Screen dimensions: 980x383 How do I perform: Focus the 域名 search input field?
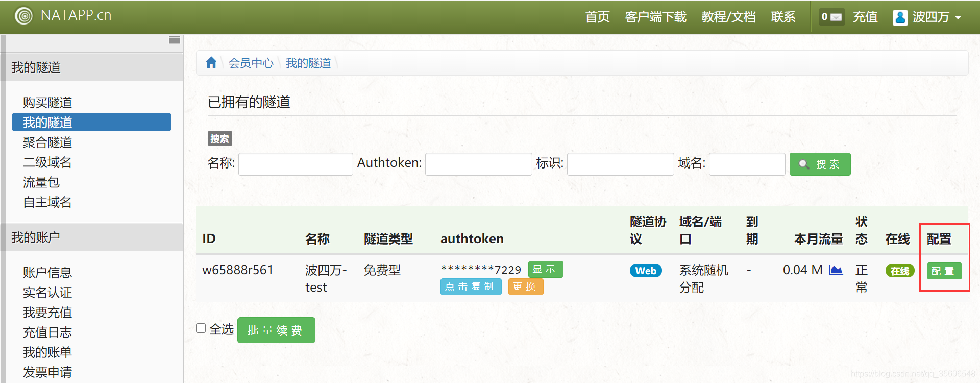point(747,164)
